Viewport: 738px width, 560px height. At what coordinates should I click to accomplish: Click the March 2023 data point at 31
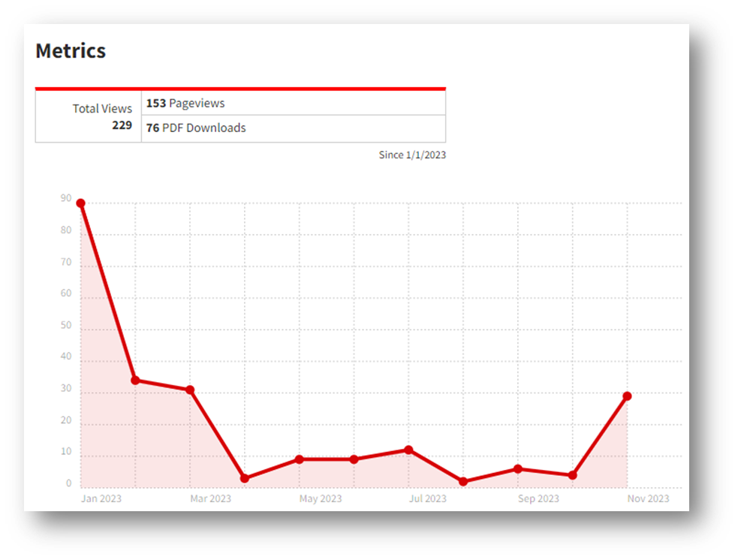(190, 390)
